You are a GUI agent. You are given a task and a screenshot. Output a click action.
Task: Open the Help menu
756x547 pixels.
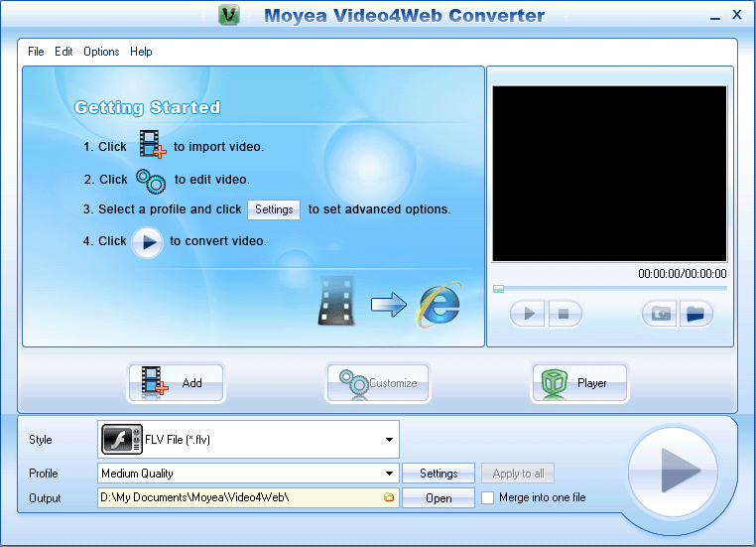click(141, 52)
